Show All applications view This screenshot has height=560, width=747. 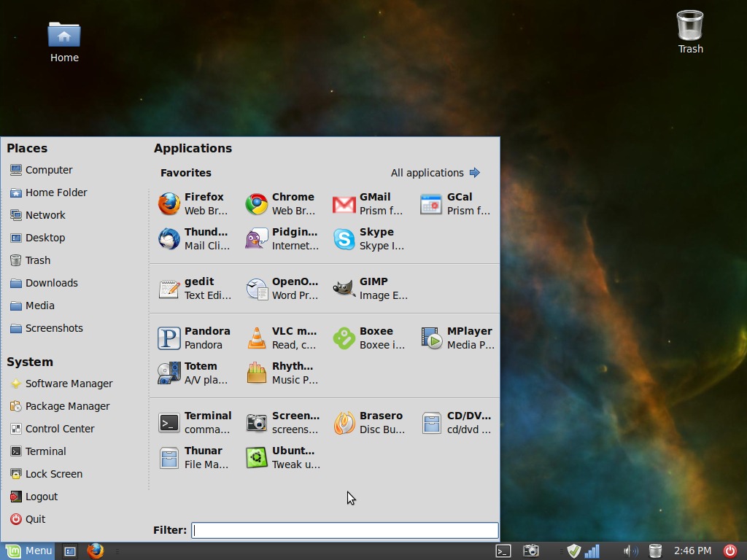(x=436, y=173)
